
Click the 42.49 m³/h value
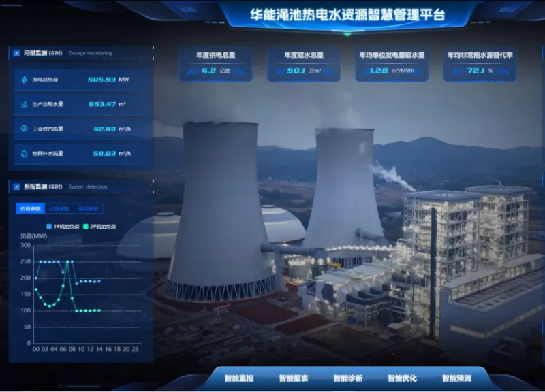click(112, 129)
